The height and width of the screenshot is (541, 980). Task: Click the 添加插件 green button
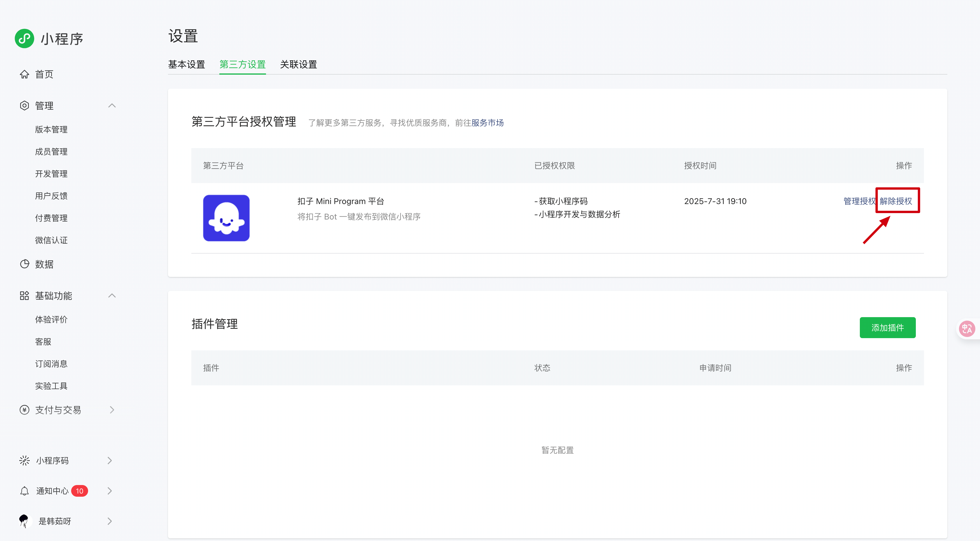click(x=887, y=327)
